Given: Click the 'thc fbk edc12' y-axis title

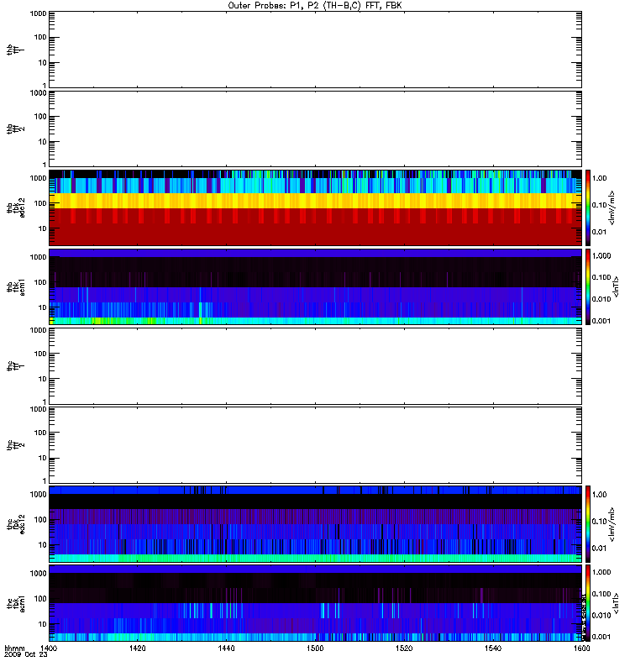Looking at the screenshot, I should [x=15, y=524].
